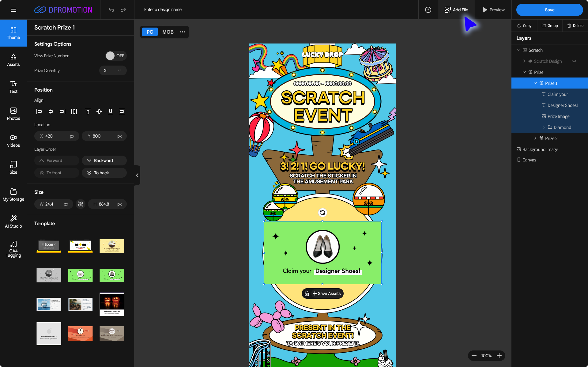Open the Prize Quantity dropdown
The image size is (588, 367).
[113, 70]
